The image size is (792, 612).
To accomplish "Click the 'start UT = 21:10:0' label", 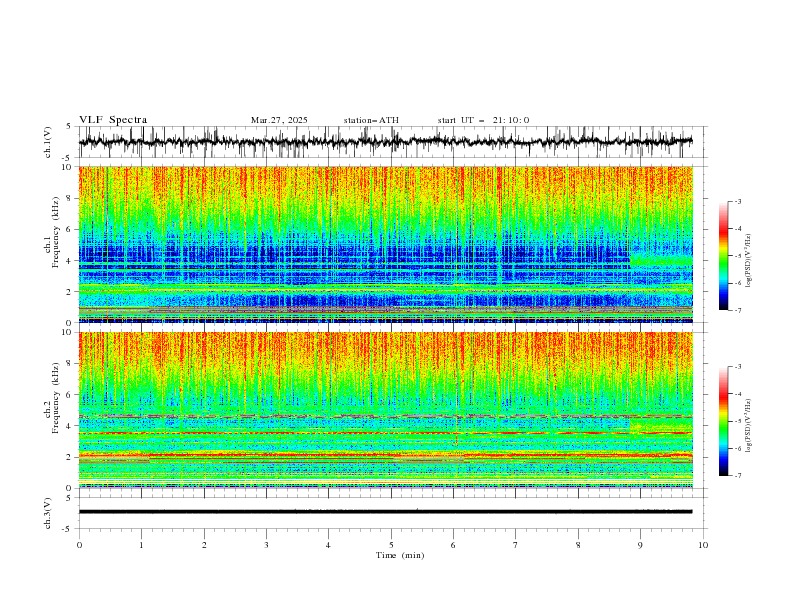I will pyautogui.click(x=483, y=120).
